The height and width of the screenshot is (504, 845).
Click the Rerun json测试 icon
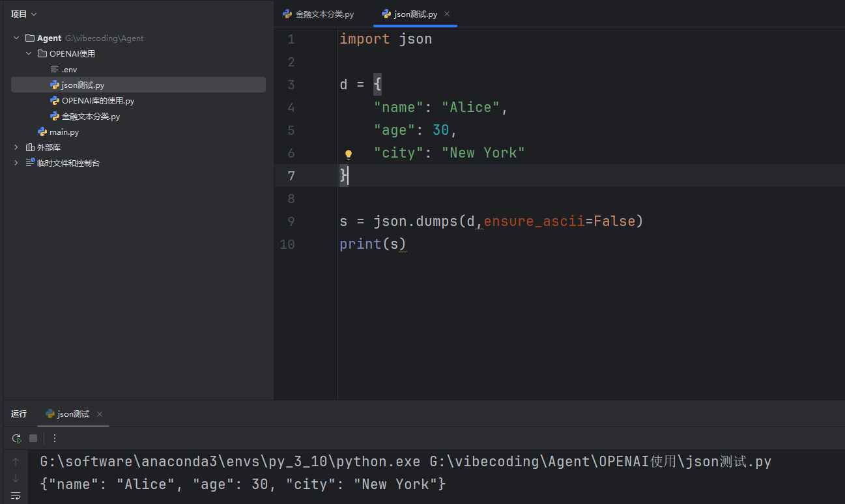tap(16, 438)
